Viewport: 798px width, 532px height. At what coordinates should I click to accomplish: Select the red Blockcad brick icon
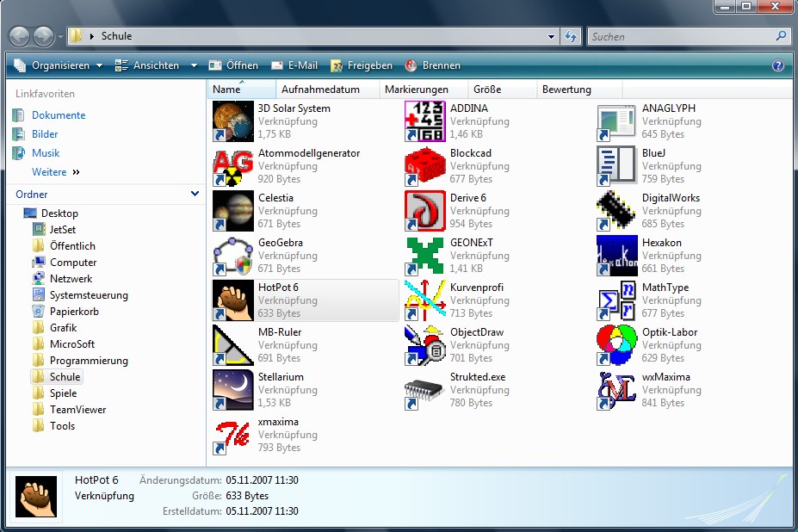[425, 166]
